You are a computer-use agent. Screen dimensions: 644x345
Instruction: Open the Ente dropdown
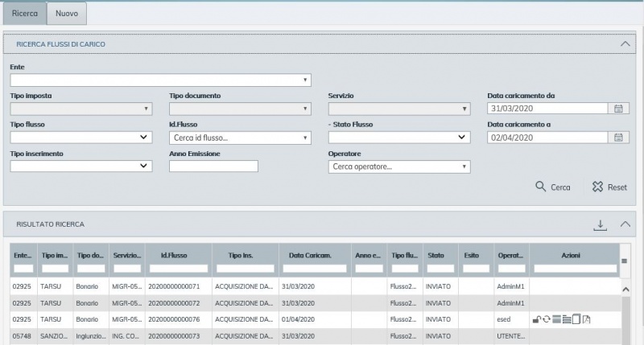160,80
